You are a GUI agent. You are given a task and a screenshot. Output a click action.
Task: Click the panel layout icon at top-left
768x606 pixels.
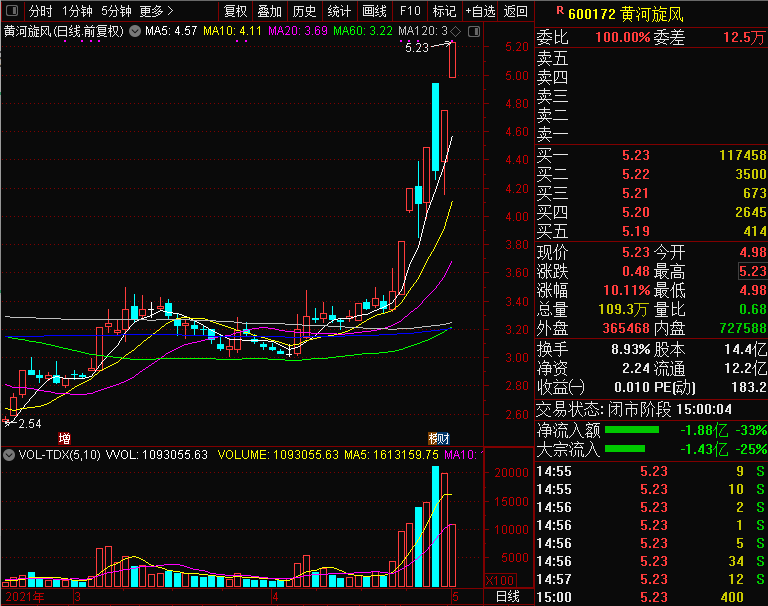click(x=11, y=11)
